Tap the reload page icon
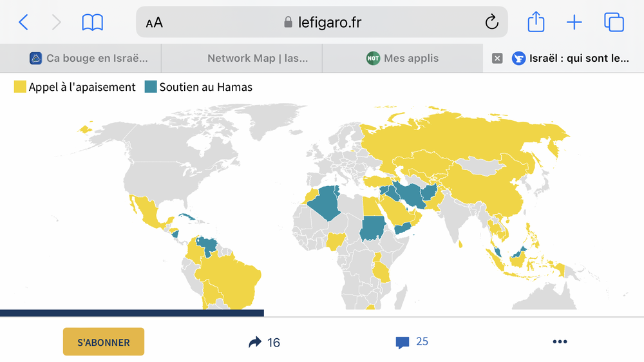The image size is (644, 362). point(491,23)
